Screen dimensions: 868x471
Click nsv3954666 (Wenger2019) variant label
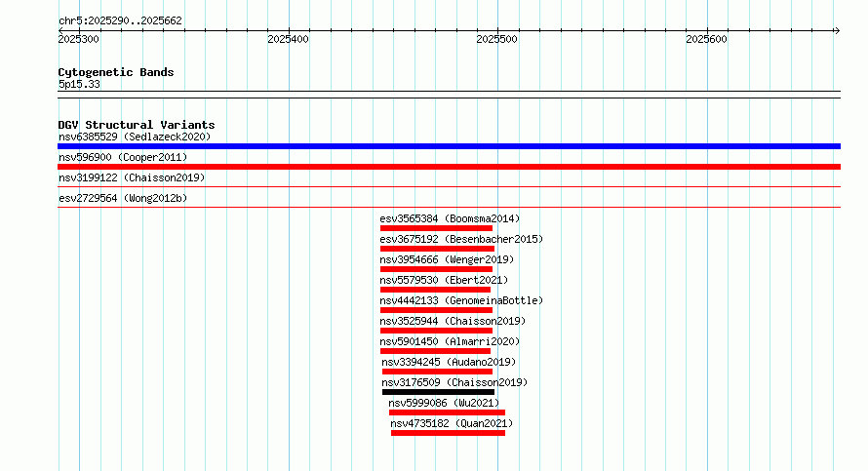click(x=447, y=259)
